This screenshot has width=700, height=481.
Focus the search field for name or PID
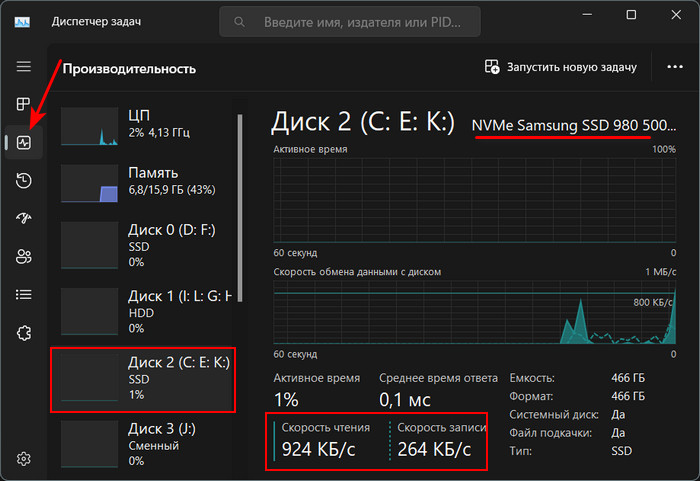point(350,22)
